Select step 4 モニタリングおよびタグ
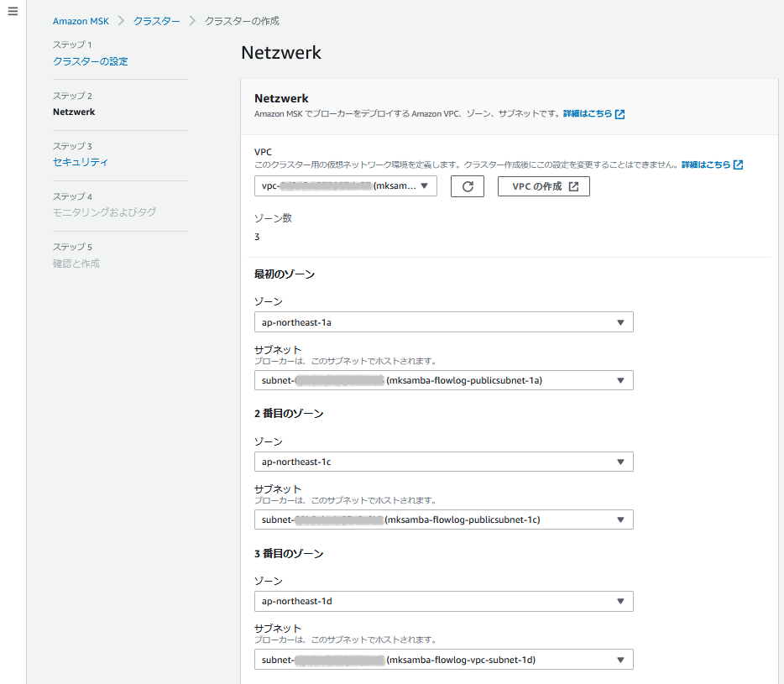The image size is (784, 684). coord(104,212)
